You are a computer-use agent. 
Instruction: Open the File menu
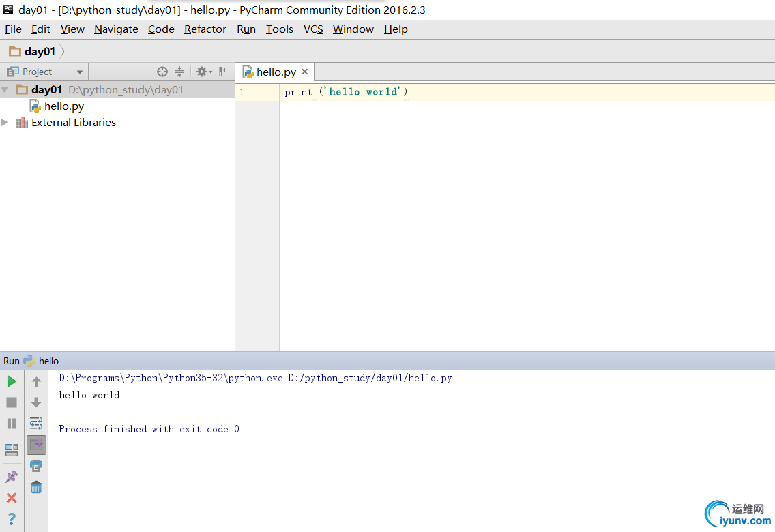[14, 29]
